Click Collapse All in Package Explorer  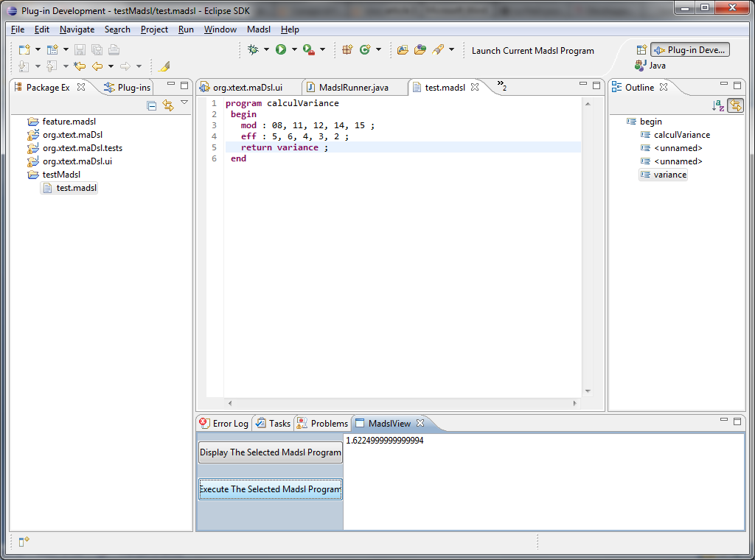click(151, 105)
